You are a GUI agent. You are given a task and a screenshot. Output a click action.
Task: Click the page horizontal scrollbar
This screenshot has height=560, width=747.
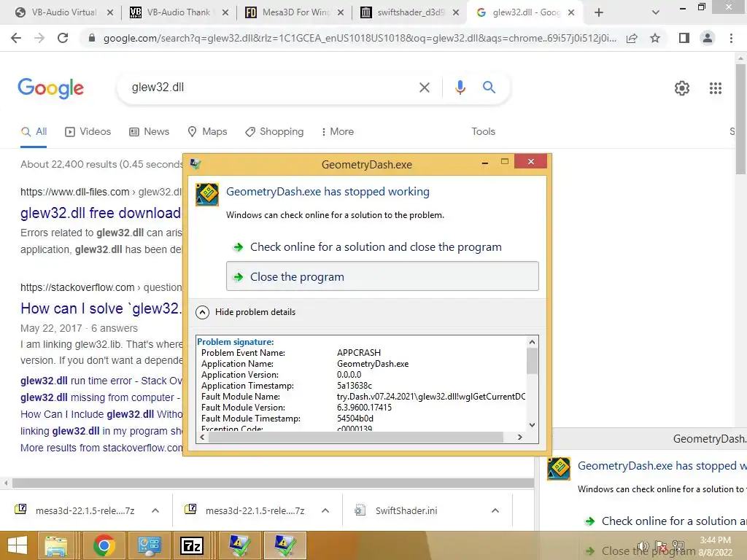tap(273, 483)
